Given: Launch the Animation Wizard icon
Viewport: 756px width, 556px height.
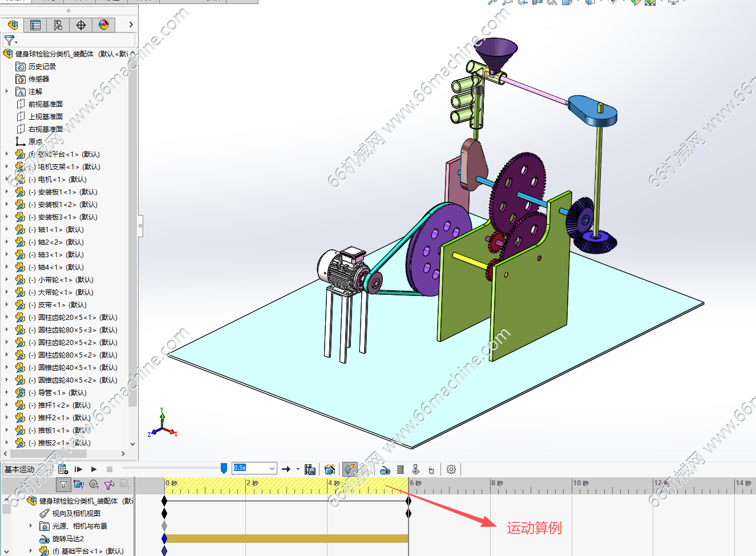Looking at the screenshot, I should (329, 469).
